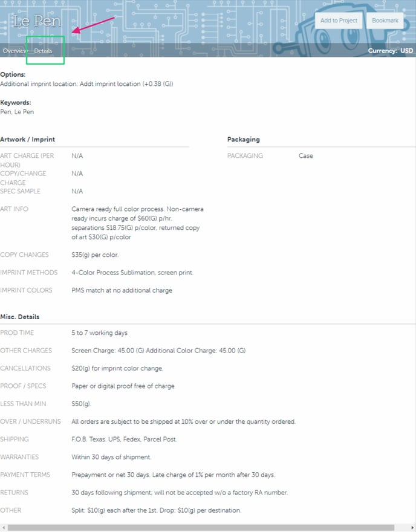Click the SHIPPING field label
Image resolution: width=416 pixels, height=532 pixels.
pyautogui.click(x=15, y=440)
